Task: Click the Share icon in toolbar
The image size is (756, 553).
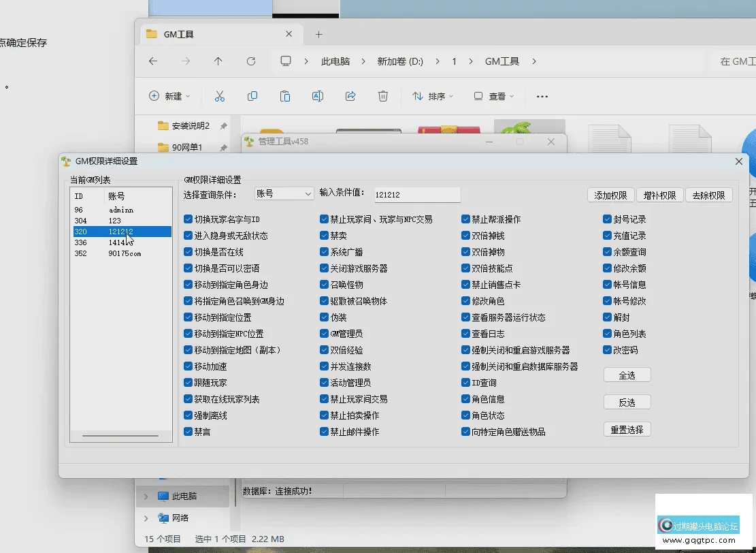Action: tap(350, 97)
